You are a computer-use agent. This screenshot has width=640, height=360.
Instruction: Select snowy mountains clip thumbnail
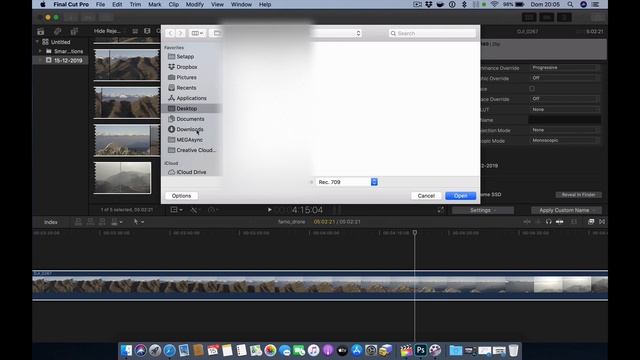pyautogui.click(x=127, y=102)
